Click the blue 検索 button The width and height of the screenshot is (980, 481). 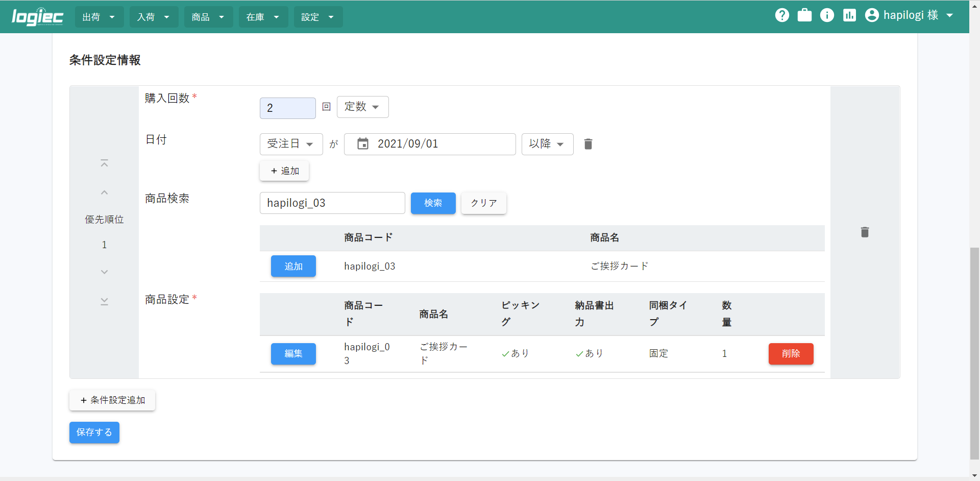[433, 203]
